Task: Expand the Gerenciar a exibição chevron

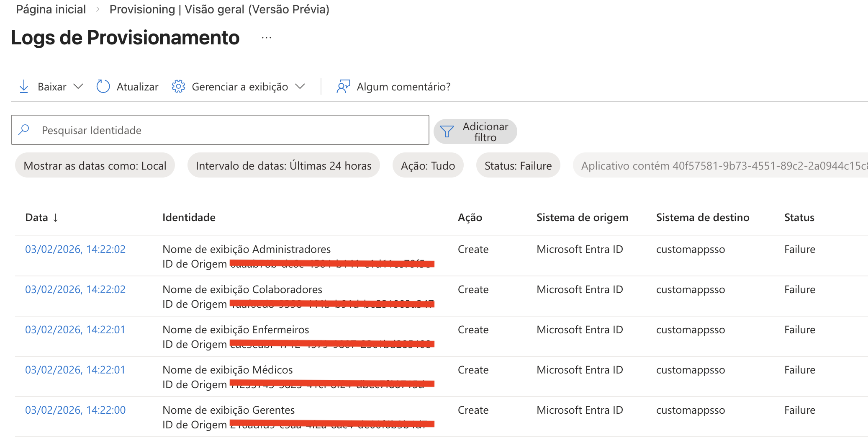Action: pyautogui.click(x=300, y=87)
